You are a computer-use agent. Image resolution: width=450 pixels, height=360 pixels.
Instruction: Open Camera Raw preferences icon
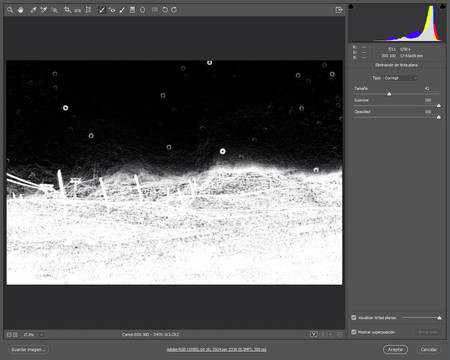coord(155,10)
